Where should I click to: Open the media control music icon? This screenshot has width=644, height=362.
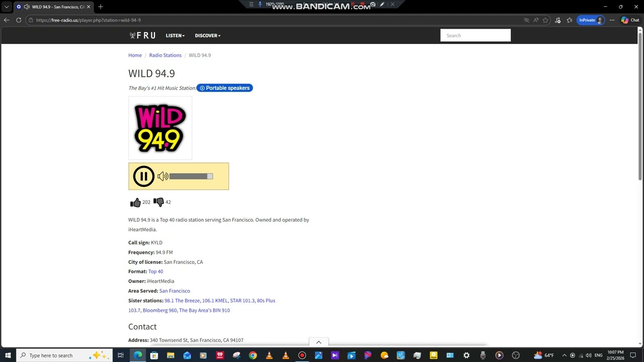[557, 20]
